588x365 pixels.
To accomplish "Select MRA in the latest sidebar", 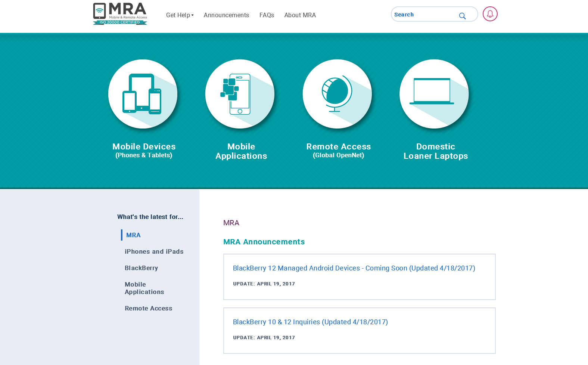I will click(x=133, y=235).
